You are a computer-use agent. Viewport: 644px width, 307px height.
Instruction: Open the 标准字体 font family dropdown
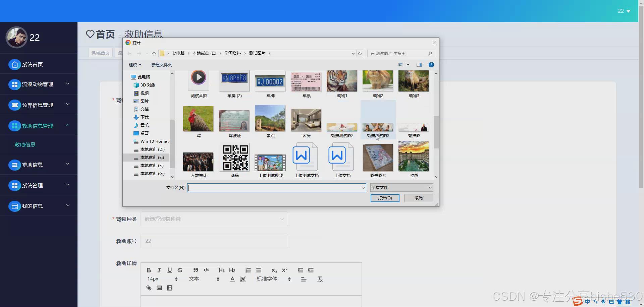point(274,279)
